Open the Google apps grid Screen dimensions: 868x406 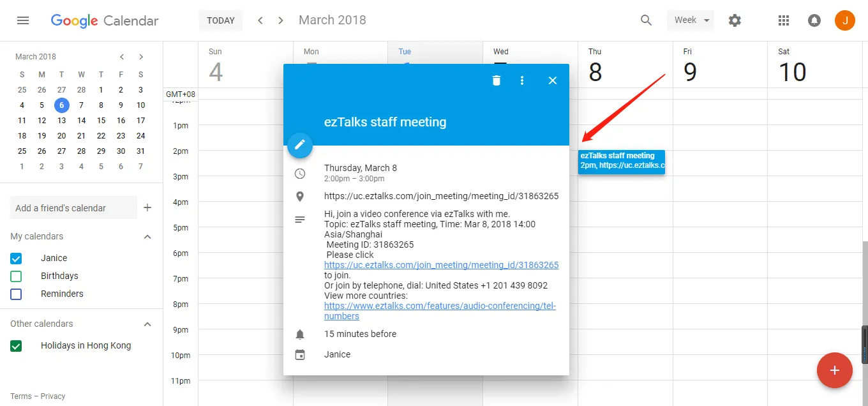(784, 20)
